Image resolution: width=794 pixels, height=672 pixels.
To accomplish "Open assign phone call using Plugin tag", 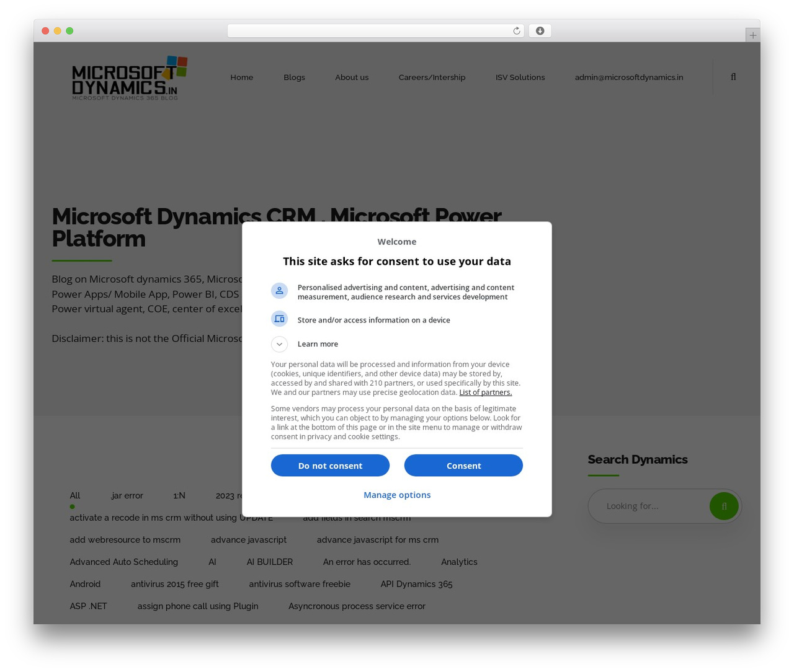I will 198,606.
